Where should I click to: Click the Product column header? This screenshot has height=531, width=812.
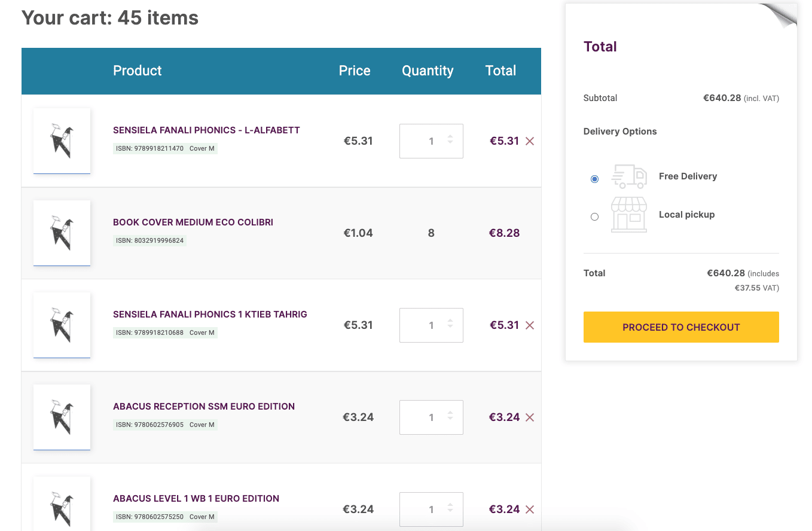(138, 71)
